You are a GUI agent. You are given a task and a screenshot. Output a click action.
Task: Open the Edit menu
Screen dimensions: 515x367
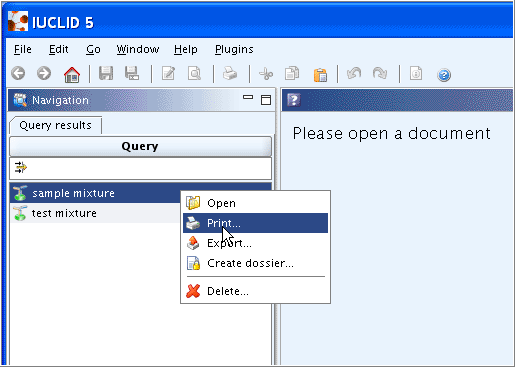(59, 49)
